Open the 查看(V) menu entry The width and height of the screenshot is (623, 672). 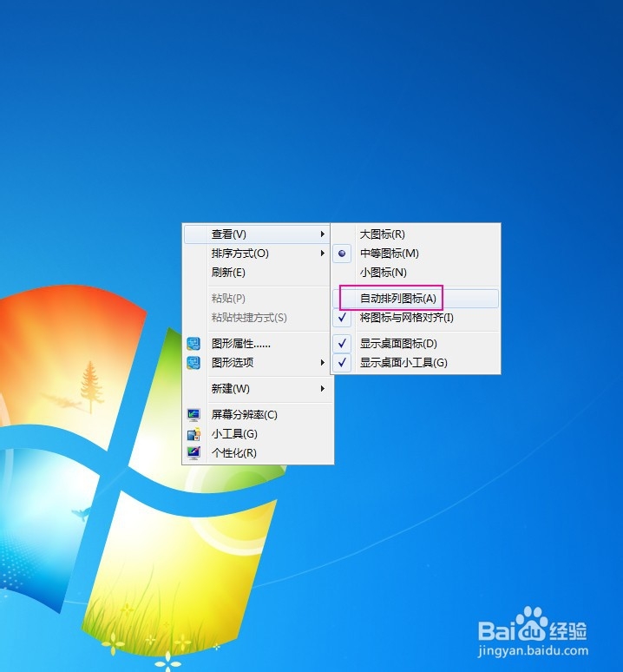coord(257,234)
